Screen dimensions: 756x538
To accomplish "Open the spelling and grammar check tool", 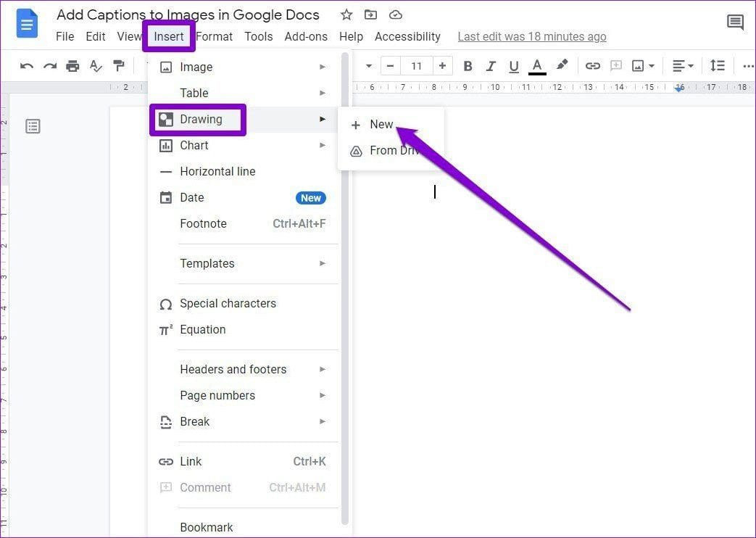I will 96,65.
